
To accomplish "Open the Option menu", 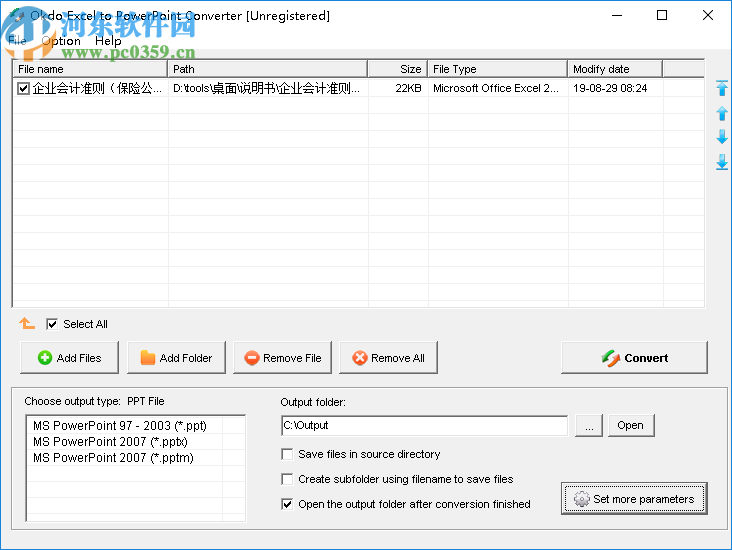I will click(61, 41).
